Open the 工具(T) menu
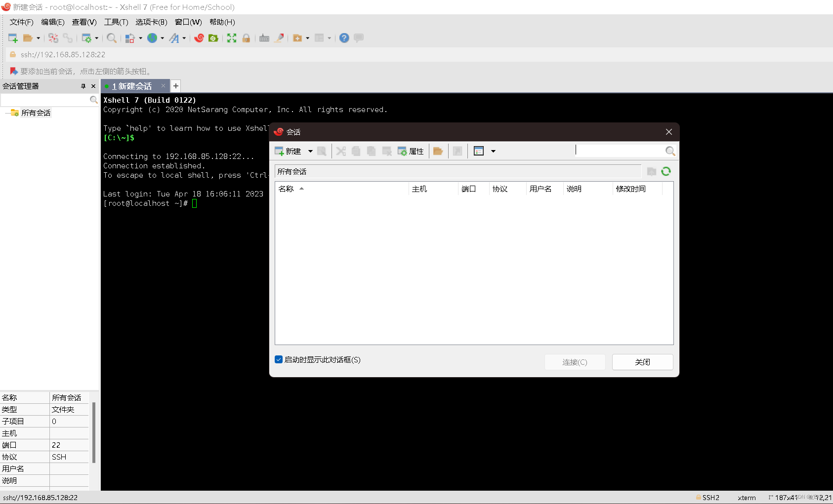 click(x=117, y=22)
